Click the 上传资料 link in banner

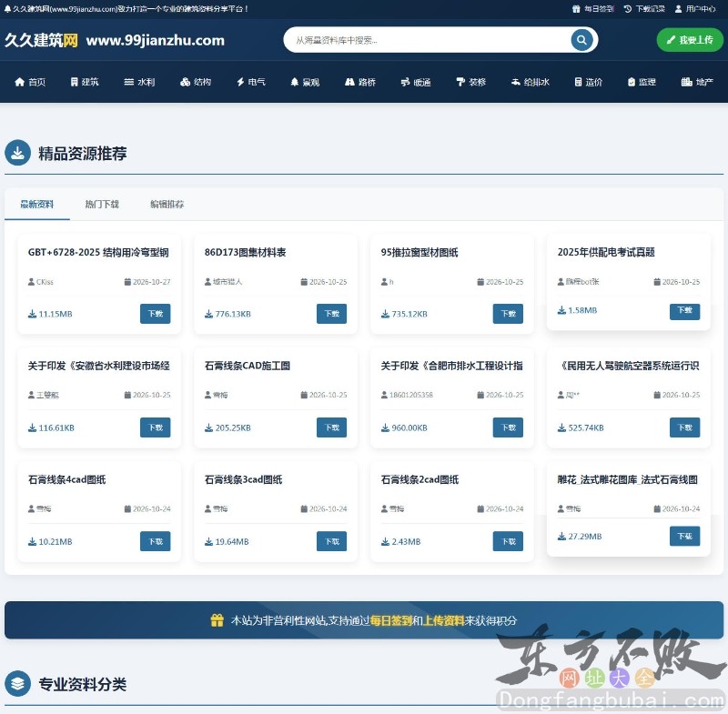(x=444, y=620)
